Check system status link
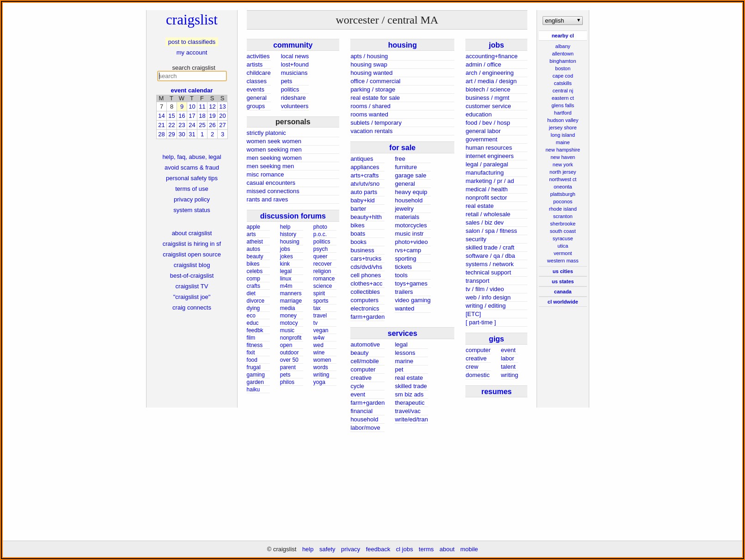This screenshot has height=560, width=745. 192,210
